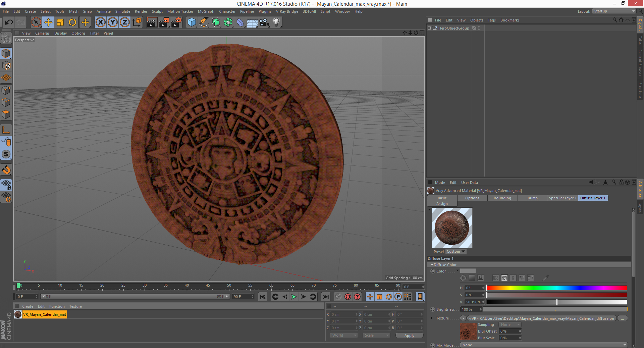The width and height of the screenshot is (644, 348).
Task: Select the Spline Pen tool
Action: (x=204, y=22)
